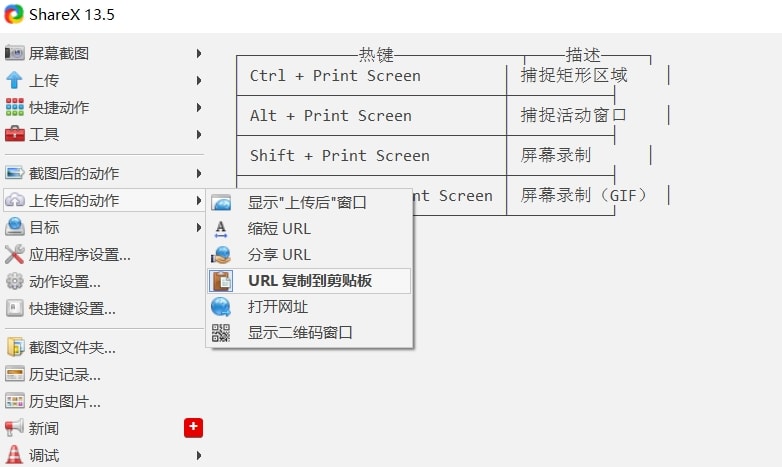Click the red plus badge beside 新闻

[x=194, y=428]
